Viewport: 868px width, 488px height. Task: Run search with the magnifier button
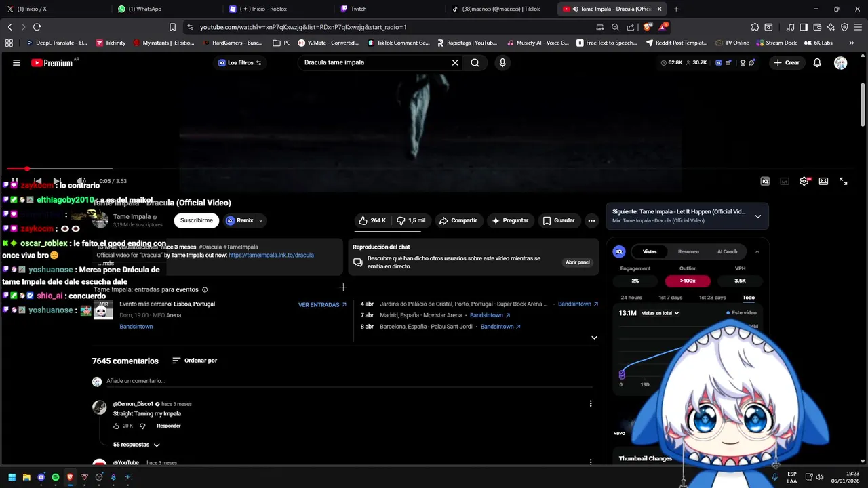(x=475, y=62)
